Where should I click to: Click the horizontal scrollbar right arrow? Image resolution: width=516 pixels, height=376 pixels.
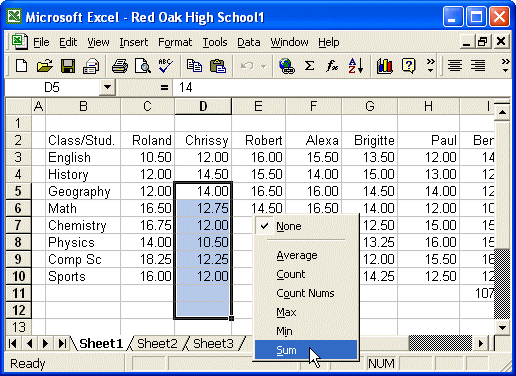[481, 343]
